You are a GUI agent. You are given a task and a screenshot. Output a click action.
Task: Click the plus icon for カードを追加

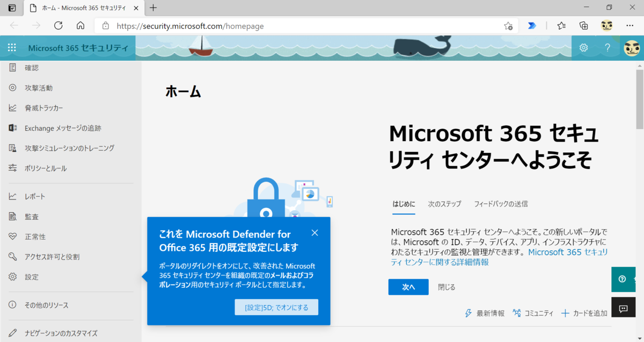pyautogui.click(x=565, y=313)
